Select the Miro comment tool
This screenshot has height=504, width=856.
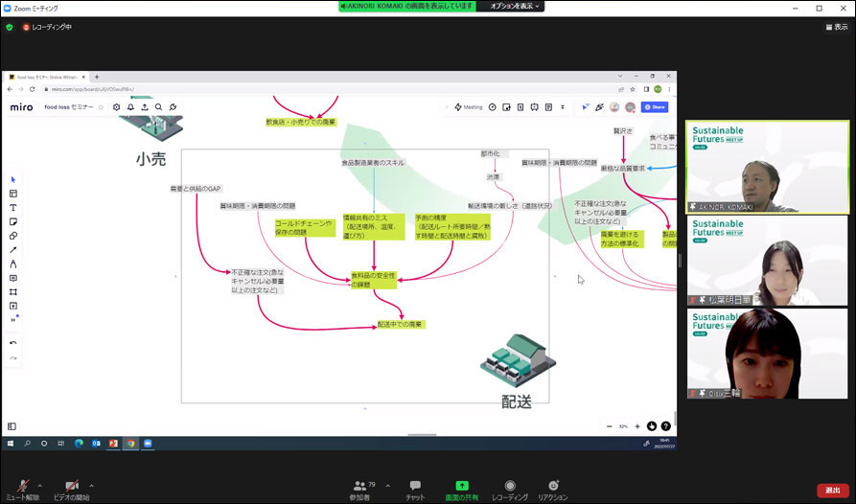13,278
